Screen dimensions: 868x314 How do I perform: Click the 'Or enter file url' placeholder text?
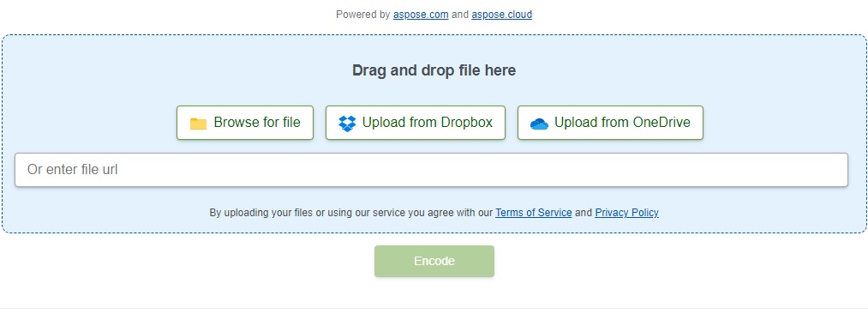[x=73, y=170]
